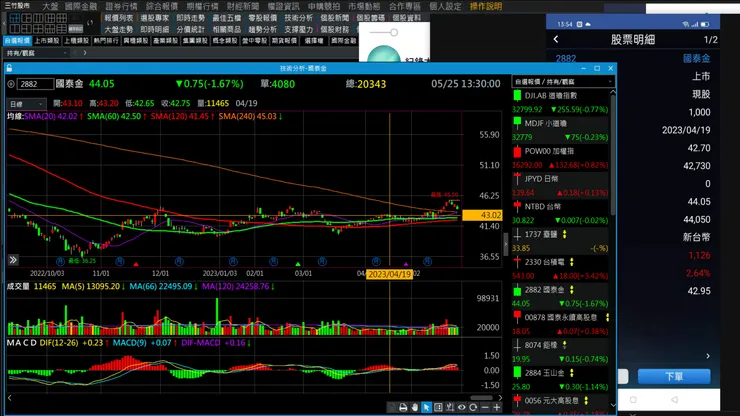Click the 報價列表 button
The height and width of the screenshot is (416, 740).
coord(118,18)
